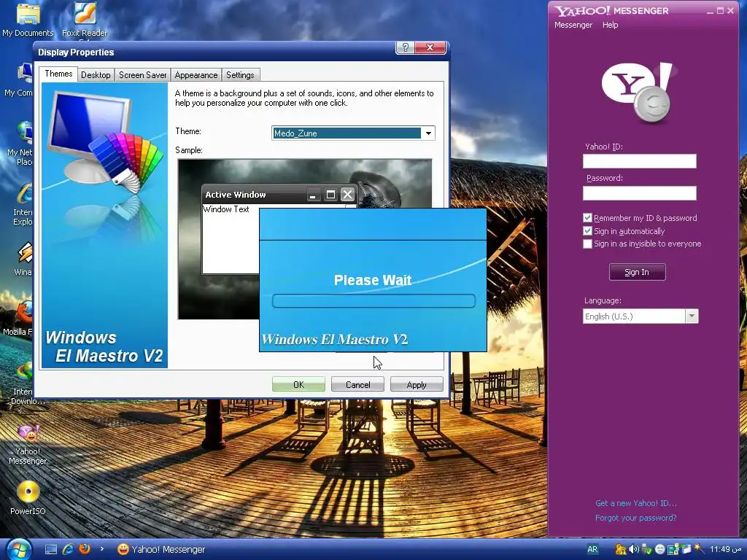The width and height of the screenshot is (747, 560).
Task: Open the Messenger menu
Action: (573, 25)
